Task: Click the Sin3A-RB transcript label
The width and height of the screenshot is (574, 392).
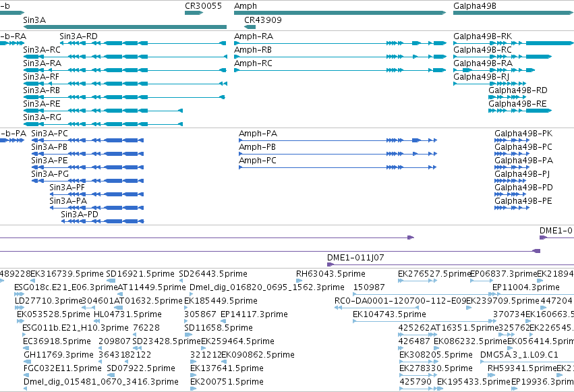Action: pyautogui.click(x=41, y=90)
